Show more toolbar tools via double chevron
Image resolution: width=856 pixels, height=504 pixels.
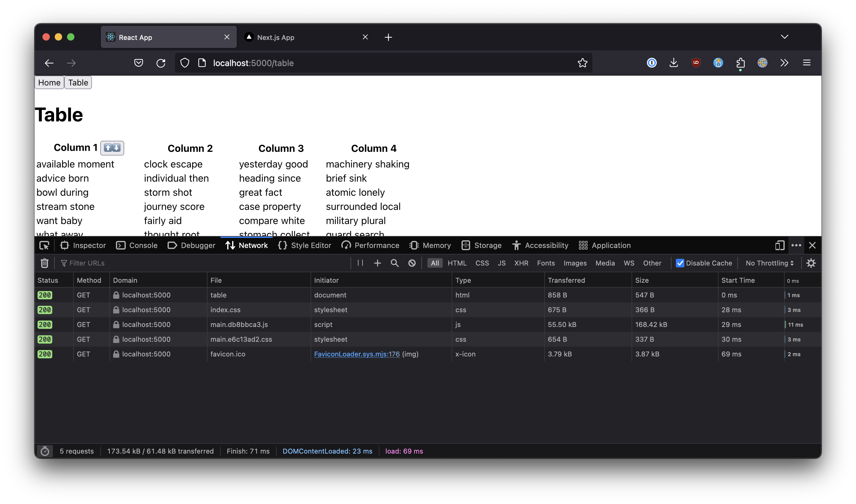[x=784, y=63]
